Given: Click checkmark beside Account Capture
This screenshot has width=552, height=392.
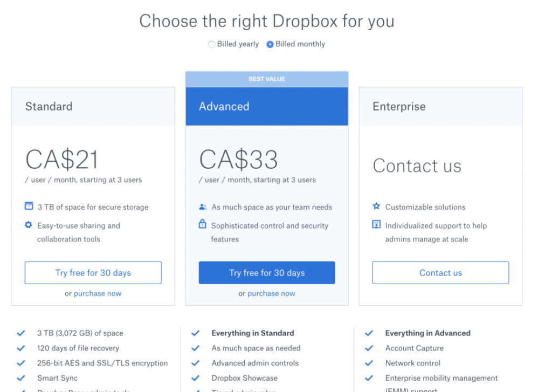Looking at the screenshot, I should (x=369, y=348).
